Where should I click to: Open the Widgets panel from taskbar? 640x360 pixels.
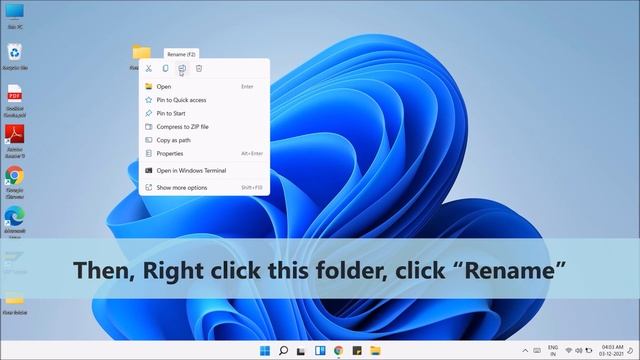tap(320, 351)
